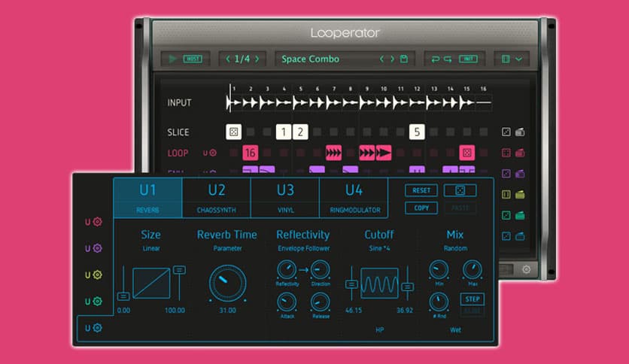The image size is (629, 364).
Task: Click the blue eraser icon
Action: (520, 236)
